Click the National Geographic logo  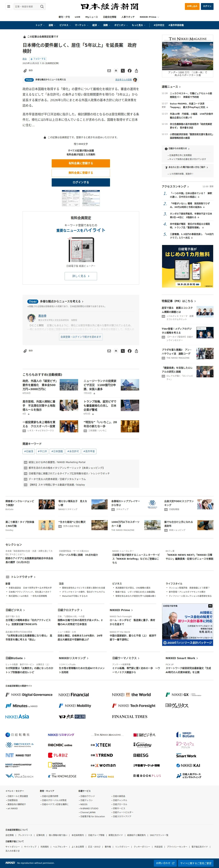[57, 765]
